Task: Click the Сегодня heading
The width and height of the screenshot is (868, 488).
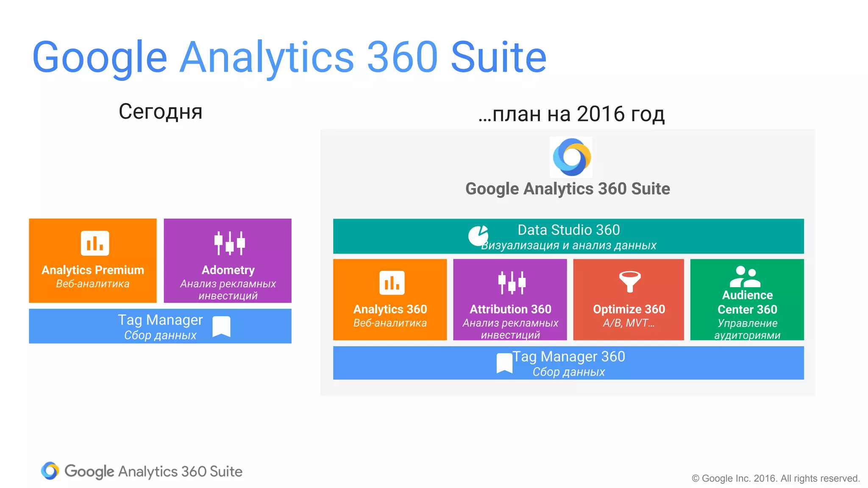Action: click(161, 112)
